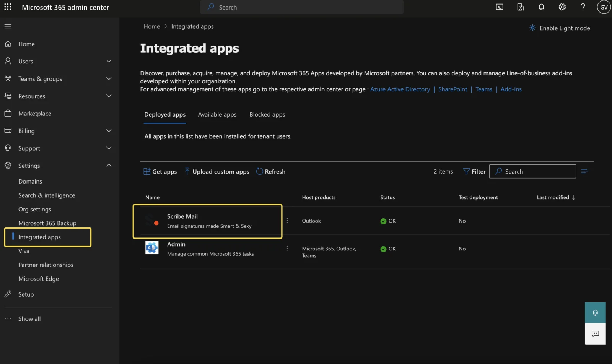Expand the Resources chevron

(109, 96)
